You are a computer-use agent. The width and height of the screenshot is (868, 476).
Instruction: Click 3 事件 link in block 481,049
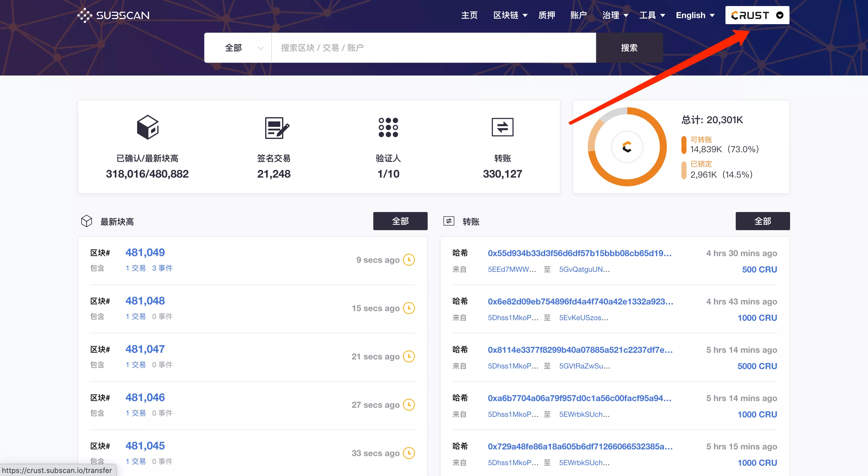click(162, 268)
